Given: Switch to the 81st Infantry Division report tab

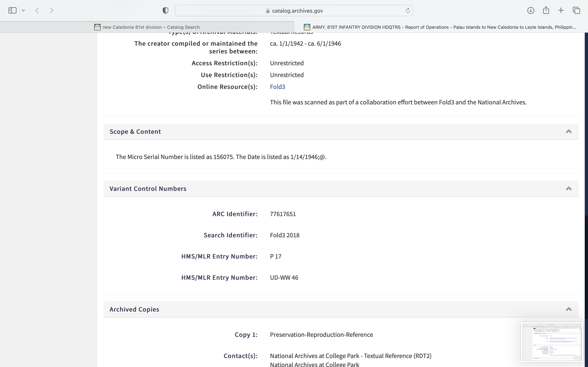Looking at the screenshot, I should pos(440,27).
